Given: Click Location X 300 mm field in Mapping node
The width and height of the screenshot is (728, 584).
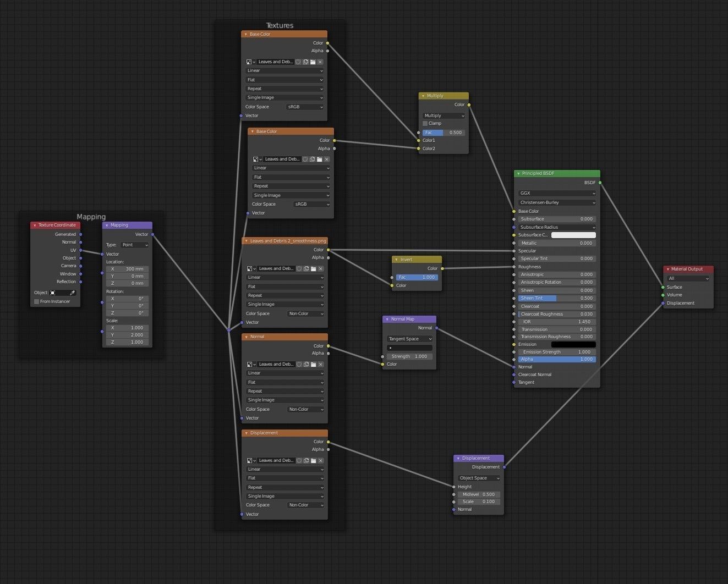Looking at the screenshot, I should coord(127,269).
